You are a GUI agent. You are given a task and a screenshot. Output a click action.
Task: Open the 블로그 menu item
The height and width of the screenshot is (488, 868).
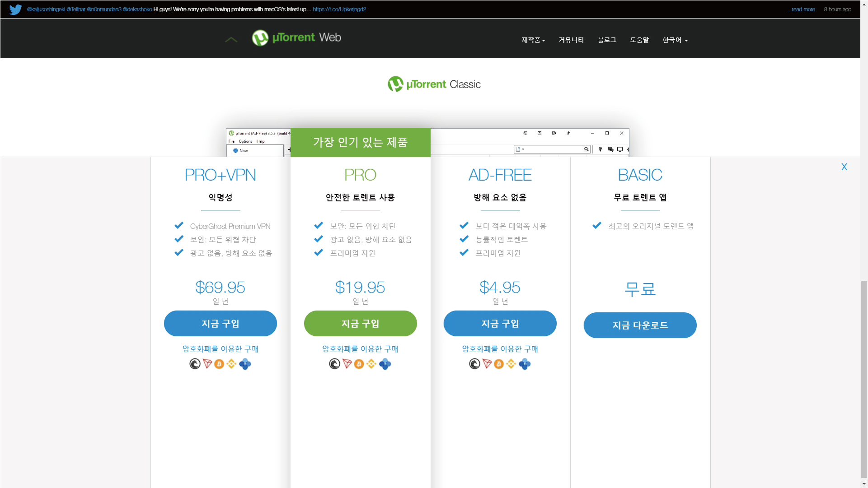pos(607,40)
